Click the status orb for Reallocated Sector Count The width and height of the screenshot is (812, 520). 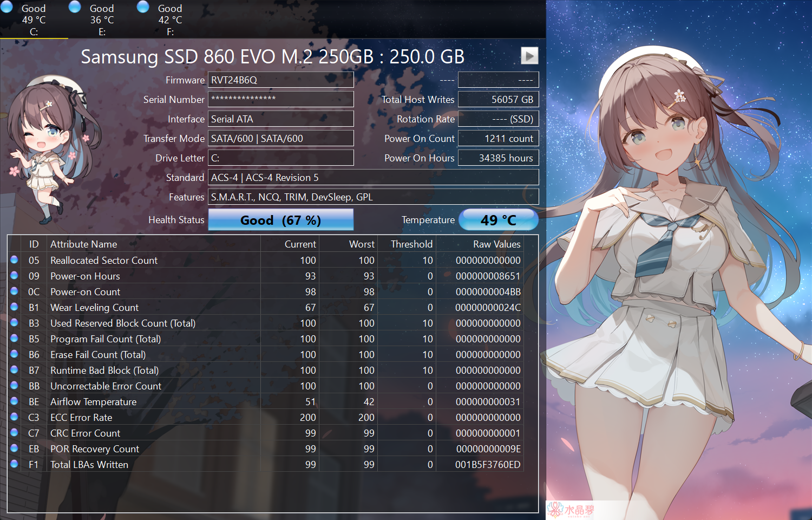(15, 259)
